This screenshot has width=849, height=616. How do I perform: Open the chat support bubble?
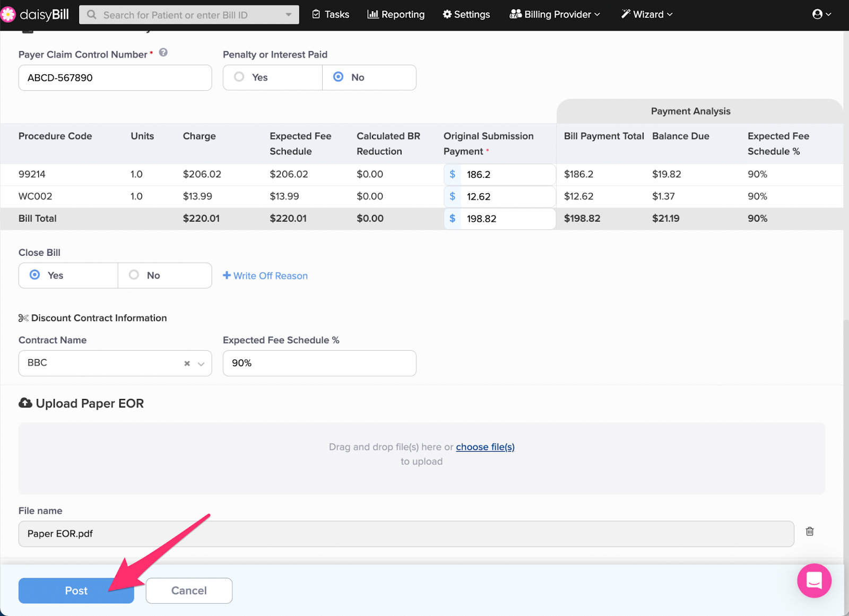pos(814,580)
